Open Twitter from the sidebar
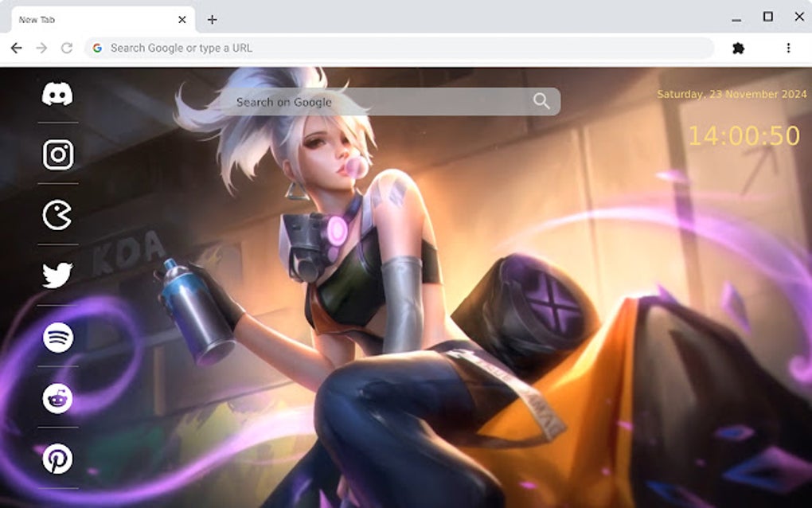 pos(56,273)
